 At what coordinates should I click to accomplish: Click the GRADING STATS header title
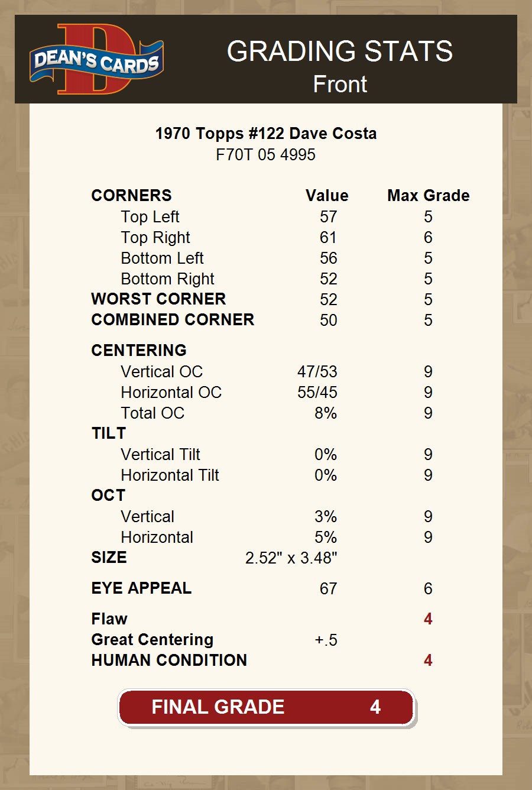click(x=340, y=51)
